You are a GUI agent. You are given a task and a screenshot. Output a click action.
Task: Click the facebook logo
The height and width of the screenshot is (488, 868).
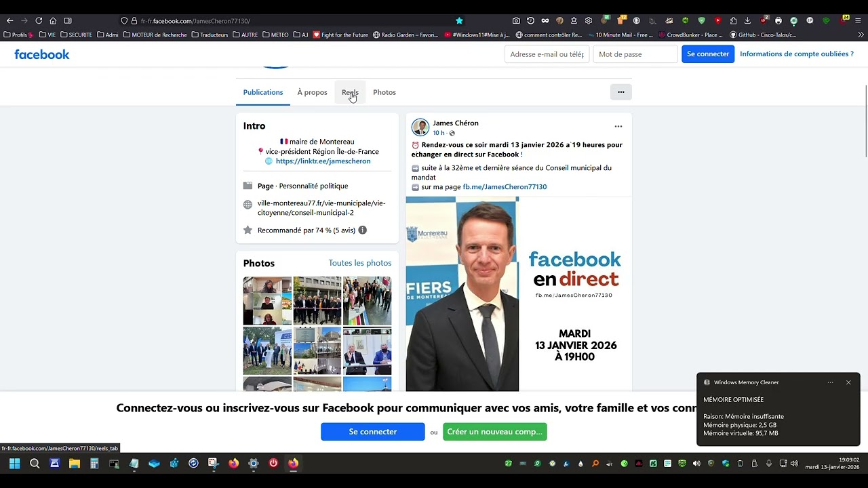[x=42, y=54]
